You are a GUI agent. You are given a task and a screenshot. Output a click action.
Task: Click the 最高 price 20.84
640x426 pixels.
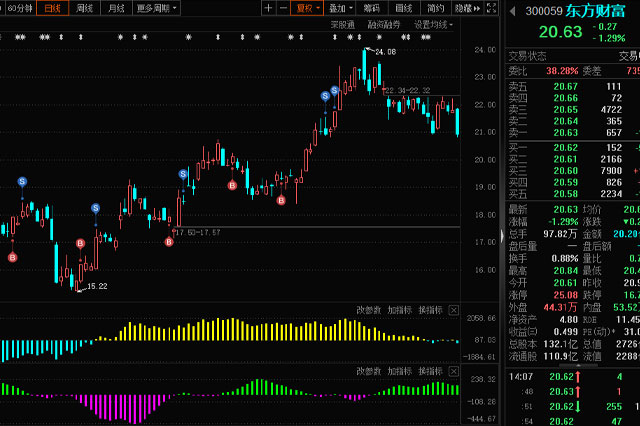point(566,271)
